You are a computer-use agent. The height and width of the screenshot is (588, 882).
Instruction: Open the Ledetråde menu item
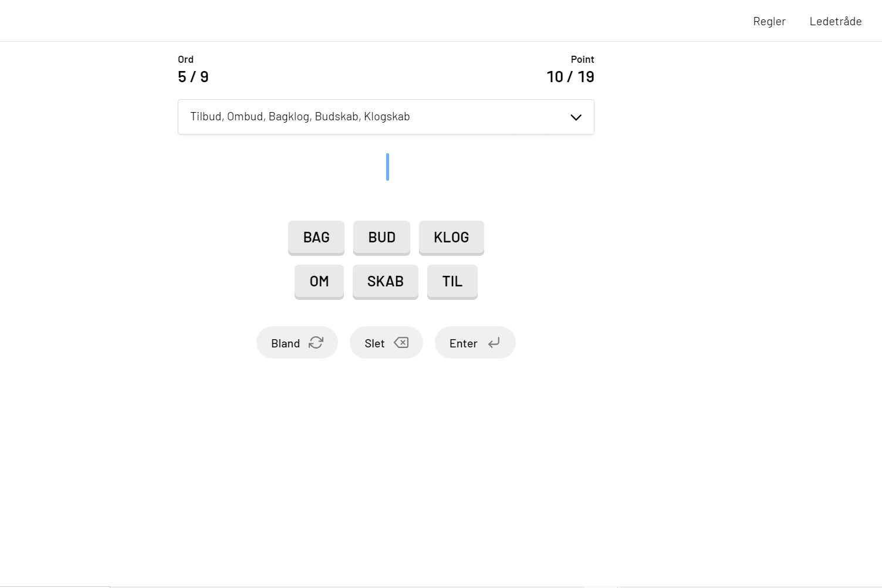tap(835, 21)
